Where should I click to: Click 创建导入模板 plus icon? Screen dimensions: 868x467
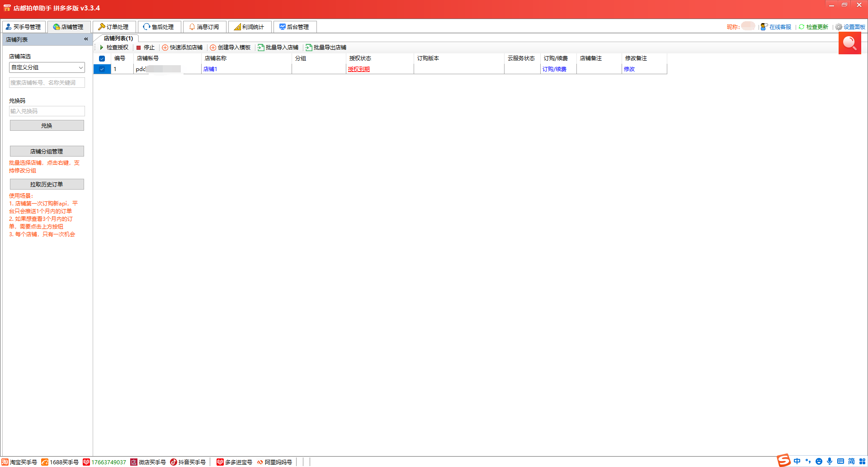[x=213, y=48]
